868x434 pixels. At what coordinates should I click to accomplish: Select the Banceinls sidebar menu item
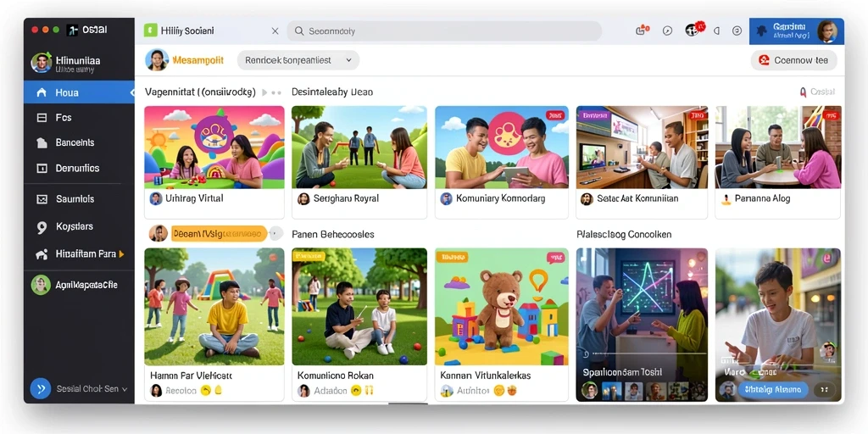(x=79, y=142)
